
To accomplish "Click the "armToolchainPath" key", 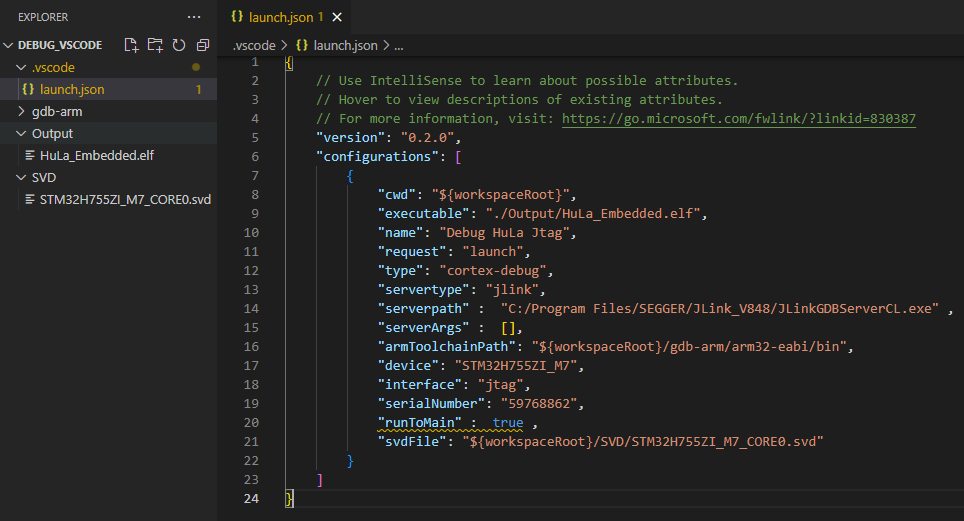I will coord(447,346).
